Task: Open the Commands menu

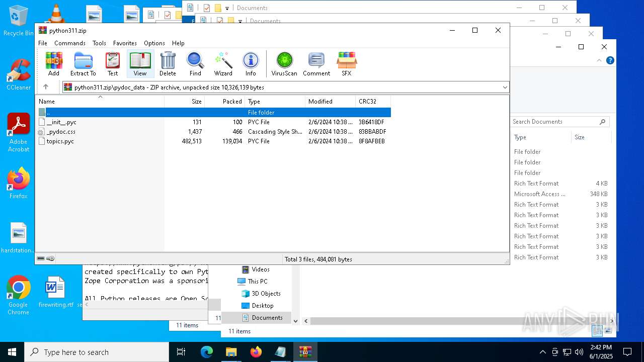Action: [70, 43]
